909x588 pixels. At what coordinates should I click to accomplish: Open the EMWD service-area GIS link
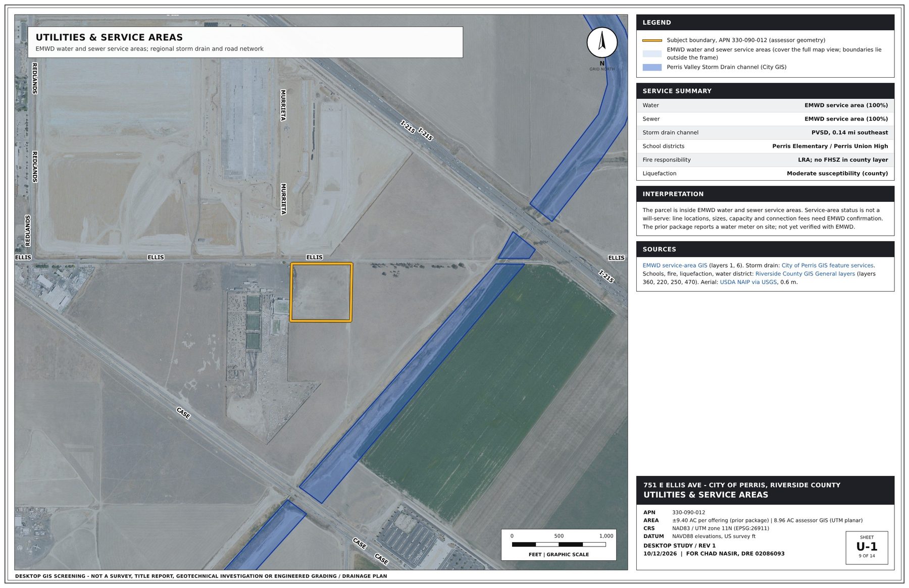point(675,265)
